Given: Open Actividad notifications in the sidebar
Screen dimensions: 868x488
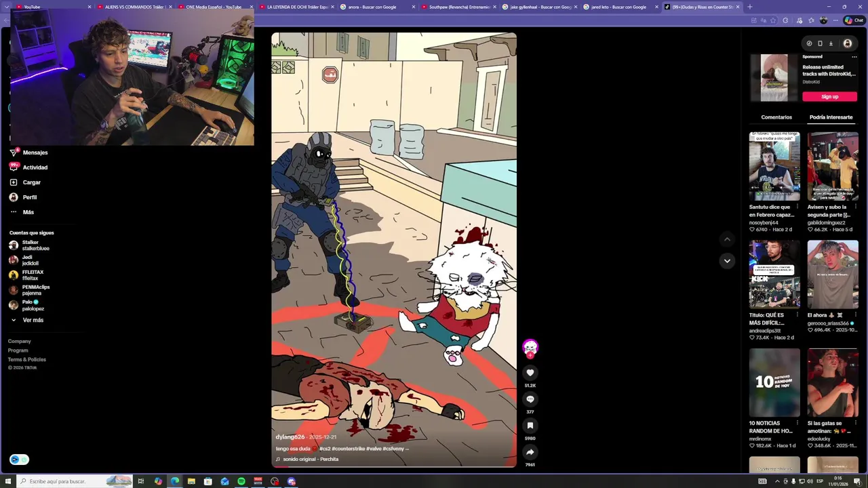Looking at the screenshot, I should tap(28, 167).
